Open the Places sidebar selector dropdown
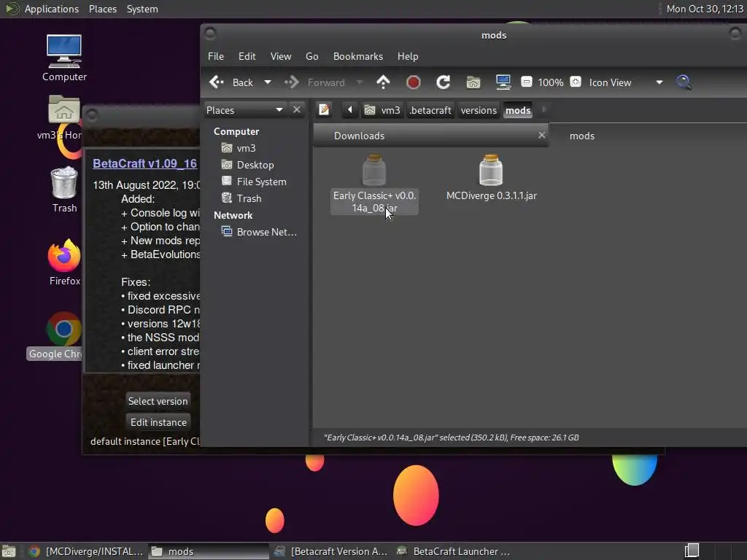The height and width of the screenshot is (560, 747). tap(244, 110)
